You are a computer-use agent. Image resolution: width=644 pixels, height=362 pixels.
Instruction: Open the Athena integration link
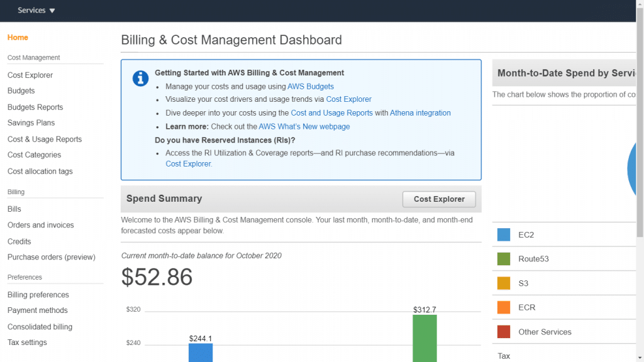point(420,113)
